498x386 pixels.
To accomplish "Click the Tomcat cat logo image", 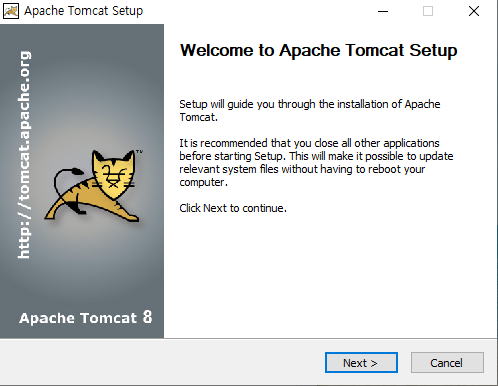I will pyautogui.click(x=93, y=186).
